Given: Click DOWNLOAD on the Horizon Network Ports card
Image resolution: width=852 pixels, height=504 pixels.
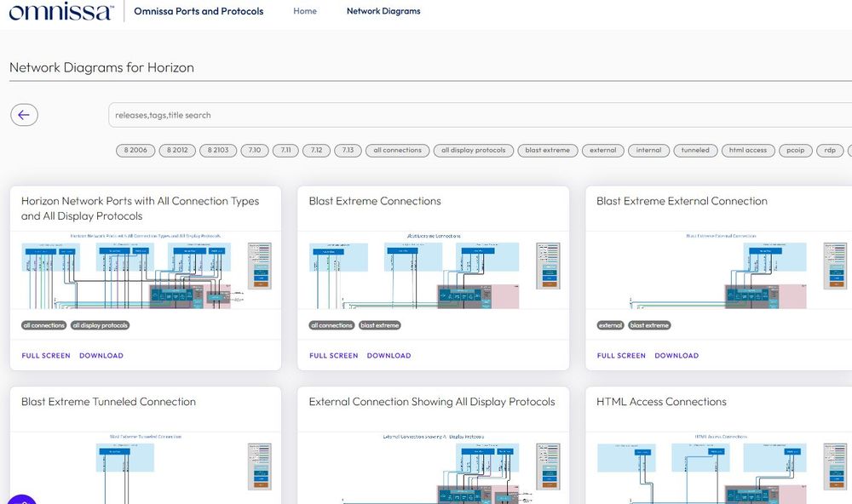Looking at the screenshot, I should 101,356.
